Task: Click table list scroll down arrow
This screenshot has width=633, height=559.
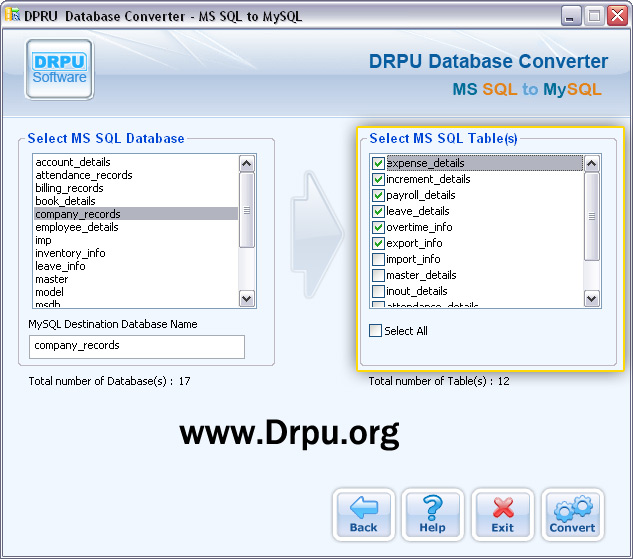Action: tap(592, 299)
